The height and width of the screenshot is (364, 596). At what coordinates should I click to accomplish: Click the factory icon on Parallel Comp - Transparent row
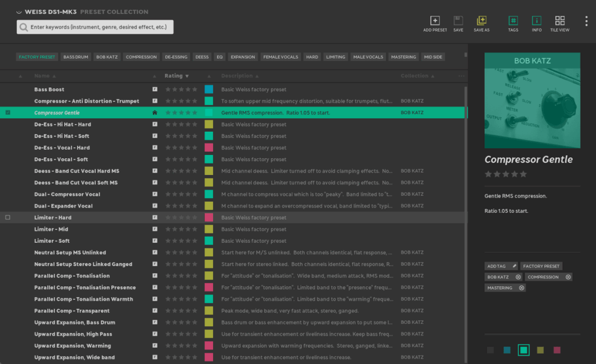point(155,311)
